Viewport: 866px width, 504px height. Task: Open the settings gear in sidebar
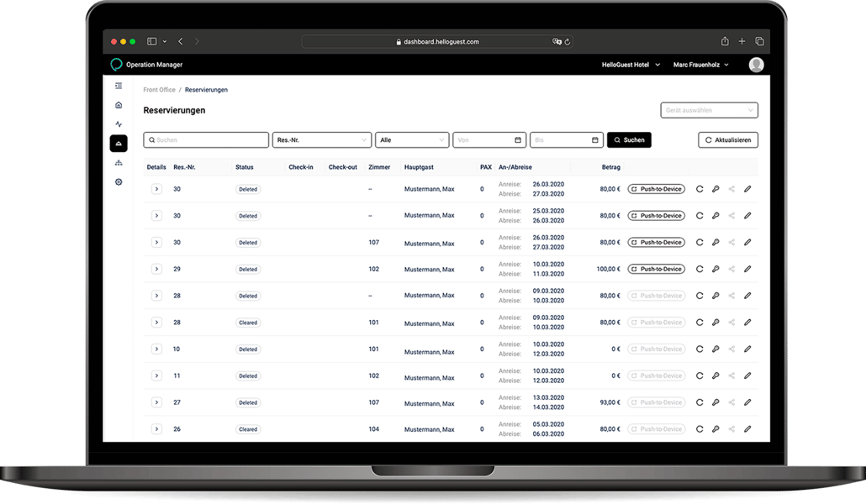[x=119, y=182]
